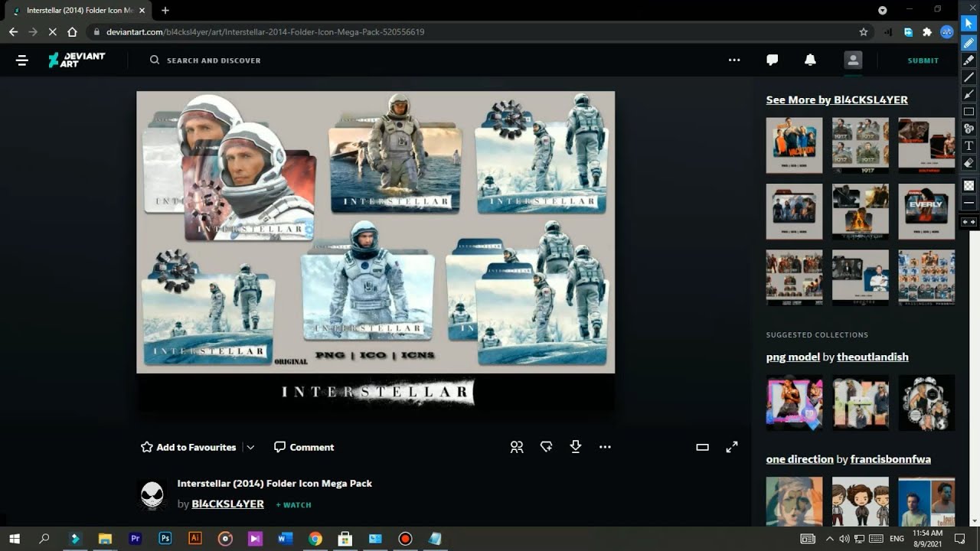
Task: Bookmark this page with the star
Action: coord(864,32)
